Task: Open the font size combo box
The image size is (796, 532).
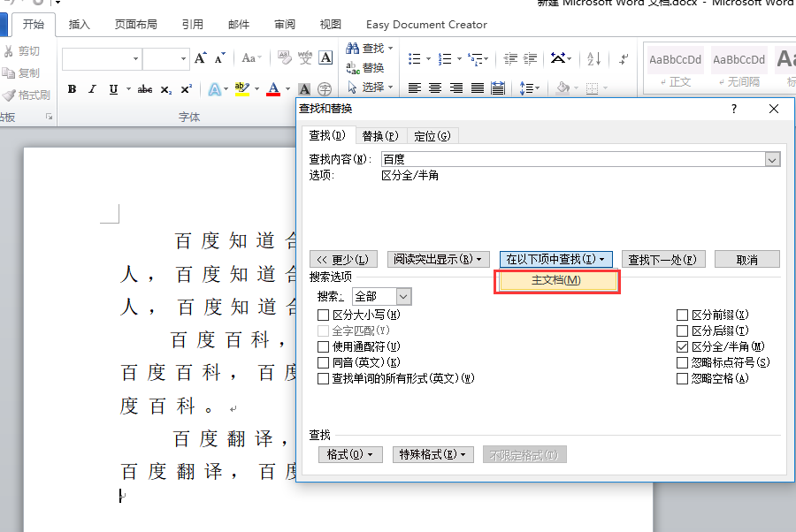Action: pyautogui.click(x=166, y=59)
